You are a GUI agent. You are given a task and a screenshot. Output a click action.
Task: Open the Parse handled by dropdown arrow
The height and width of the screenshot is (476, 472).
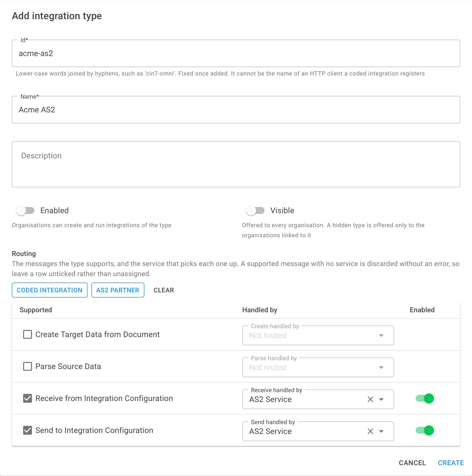click(x=381, y=368)
